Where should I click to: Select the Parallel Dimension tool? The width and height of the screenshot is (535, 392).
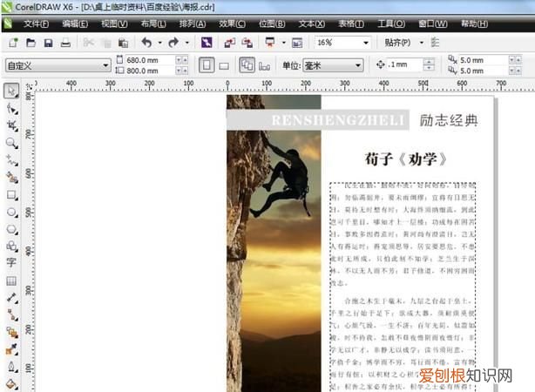coord(12,298)
